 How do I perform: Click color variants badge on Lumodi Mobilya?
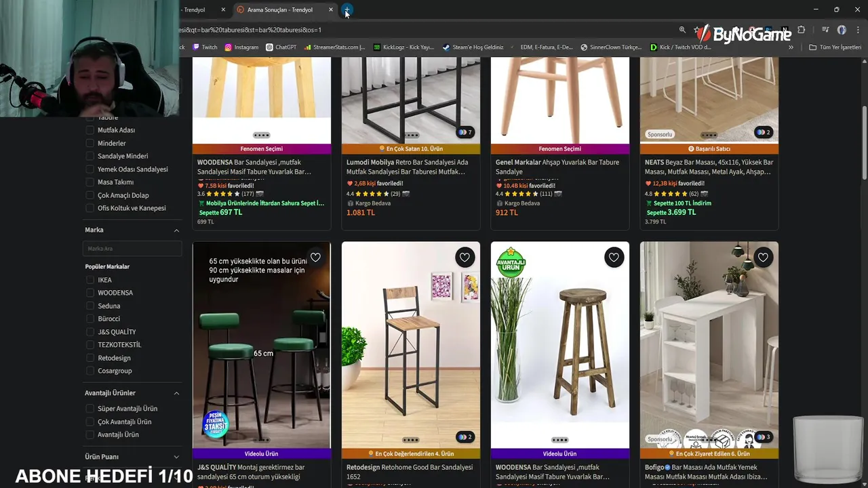point(465,132)
